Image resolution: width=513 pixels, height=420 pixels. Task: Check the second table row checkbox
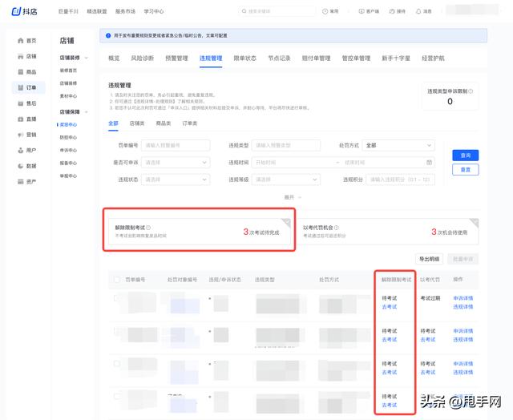tap(117, 330)
